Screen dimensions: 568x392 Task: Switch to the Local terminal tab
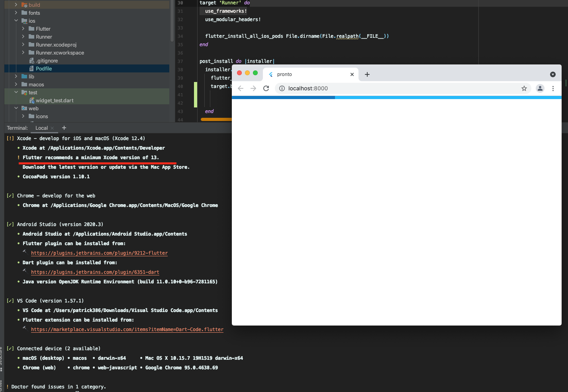click(41, 128)
